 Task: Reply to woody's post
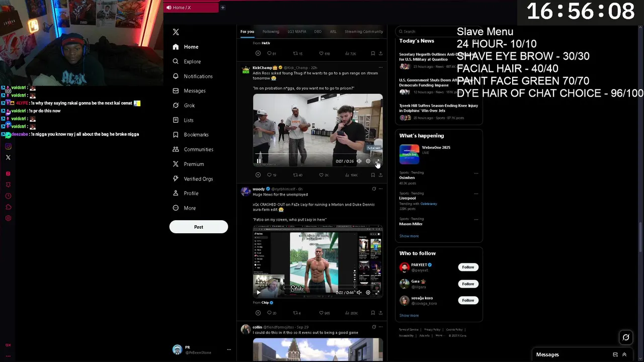click(271, 313)
